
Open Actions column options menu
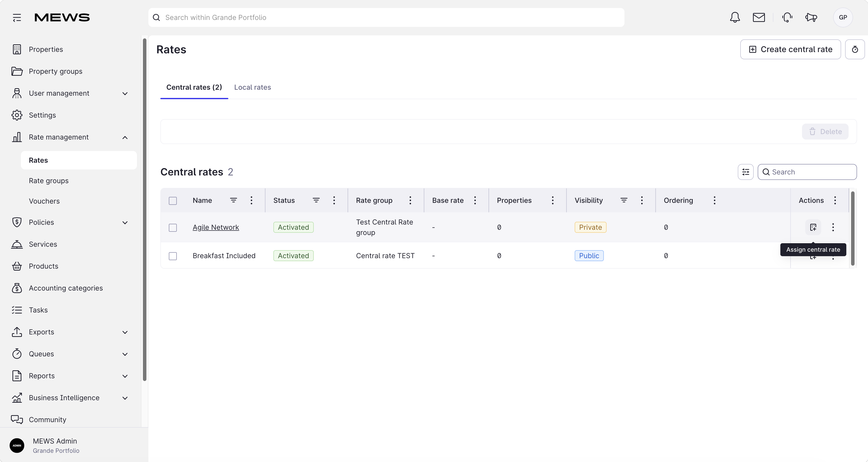coord(835,200)
